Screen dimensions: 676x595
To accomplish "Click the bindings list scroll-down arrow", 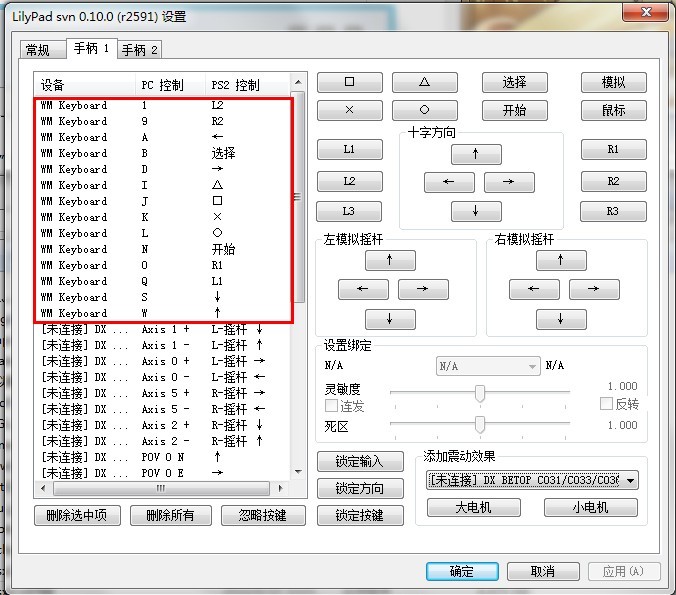I will click(x=298, y=472).
